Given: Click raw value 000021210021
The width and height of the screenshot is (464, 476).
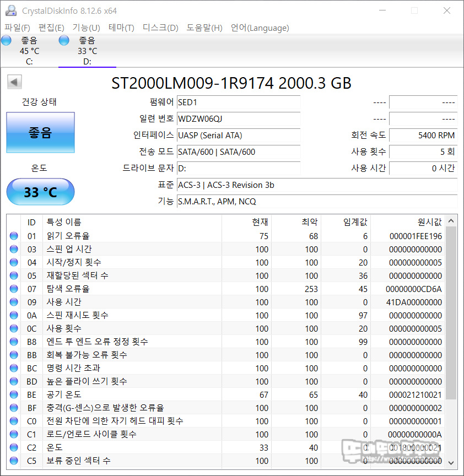Looking at the screenshot, I should (x=415, y=394).
